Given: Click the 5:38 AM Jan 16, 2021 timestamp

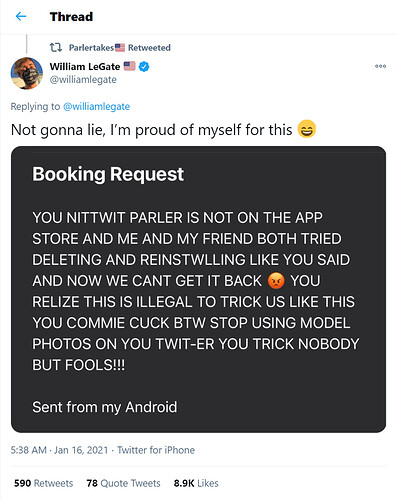Looking at the screenshot, I should point(59,450).
